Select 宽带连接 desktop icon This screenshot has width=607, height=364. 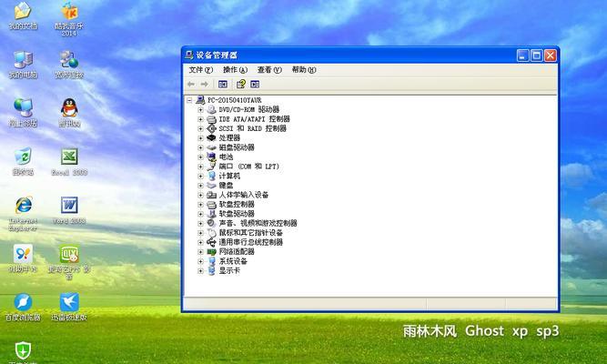[x=69, y=65]
